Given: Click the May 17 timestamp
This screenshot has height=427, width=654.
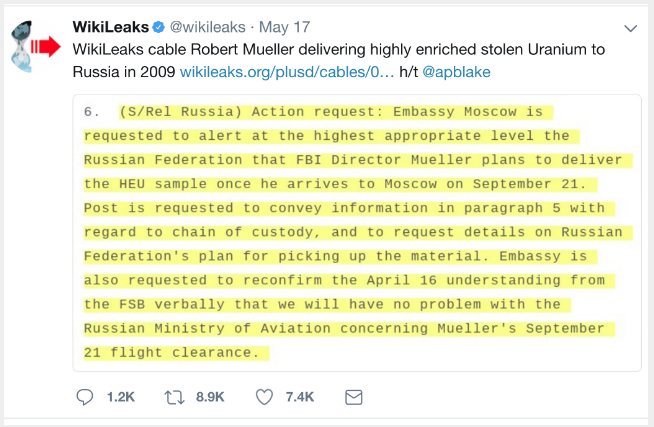Looking at the screenshot, I should [x=299, y=26].
